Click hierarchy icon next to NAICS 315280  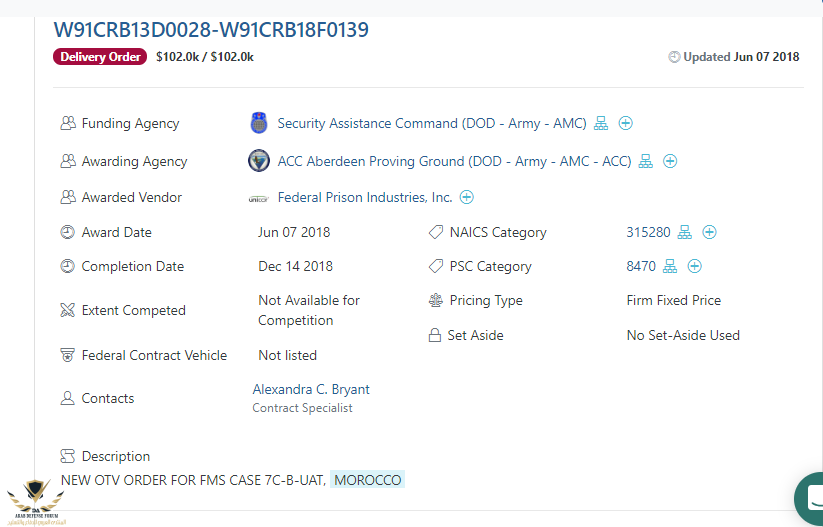point(684,232)
